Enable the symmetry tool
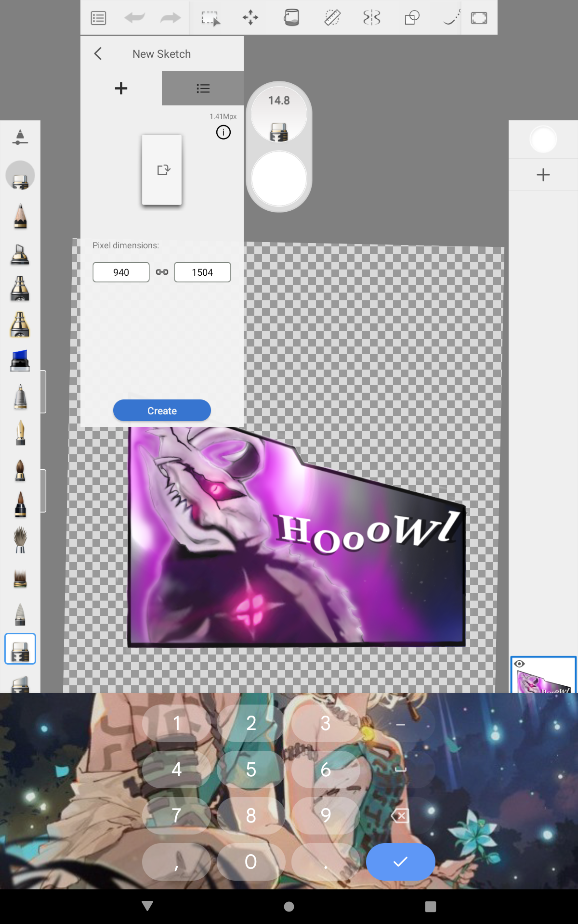This screenshot has height=924, width=578. [372, 18]
